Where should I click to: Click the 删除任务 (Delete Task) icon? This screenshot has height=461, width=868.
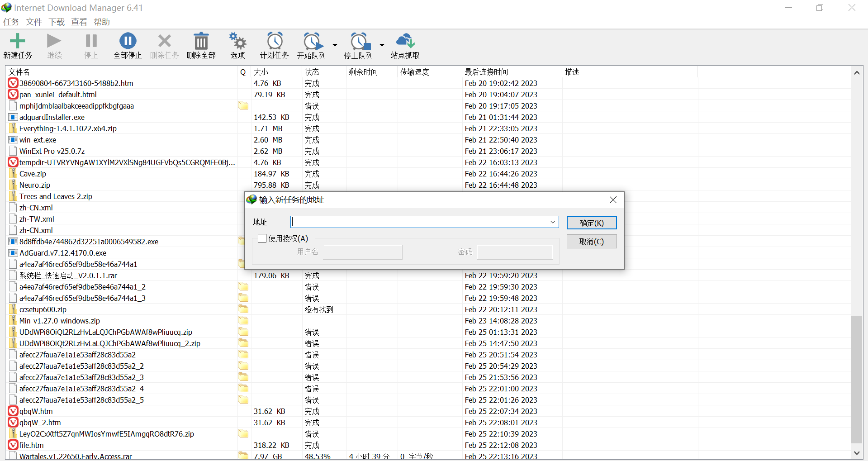coord(164,45)
